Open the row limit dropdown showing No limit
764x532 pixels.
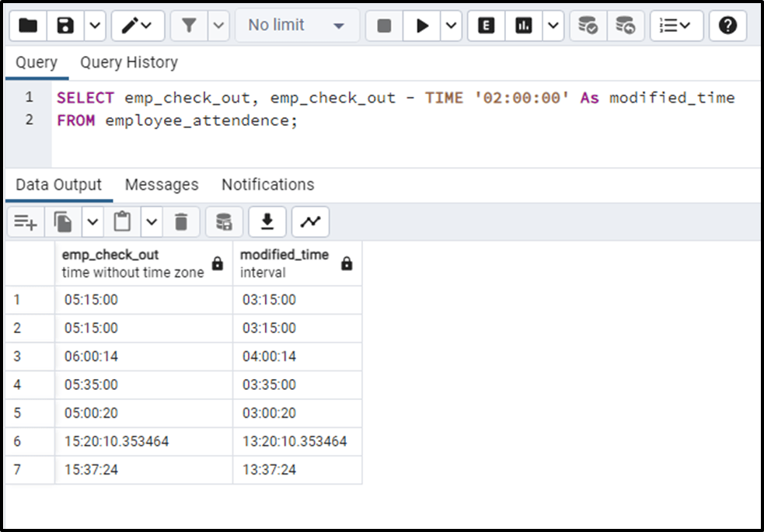pyautogui.click(x=295, y=25)
